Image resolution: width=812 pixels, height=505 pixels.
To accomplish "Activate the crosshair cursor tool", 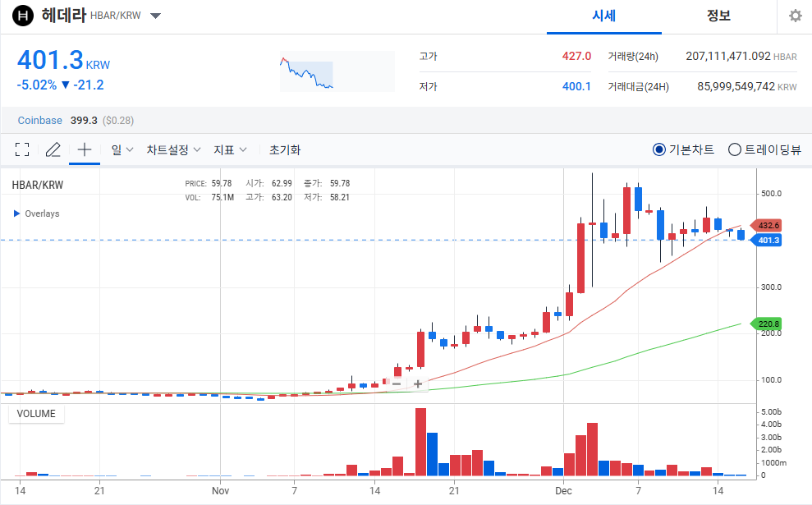I will 85,149.
